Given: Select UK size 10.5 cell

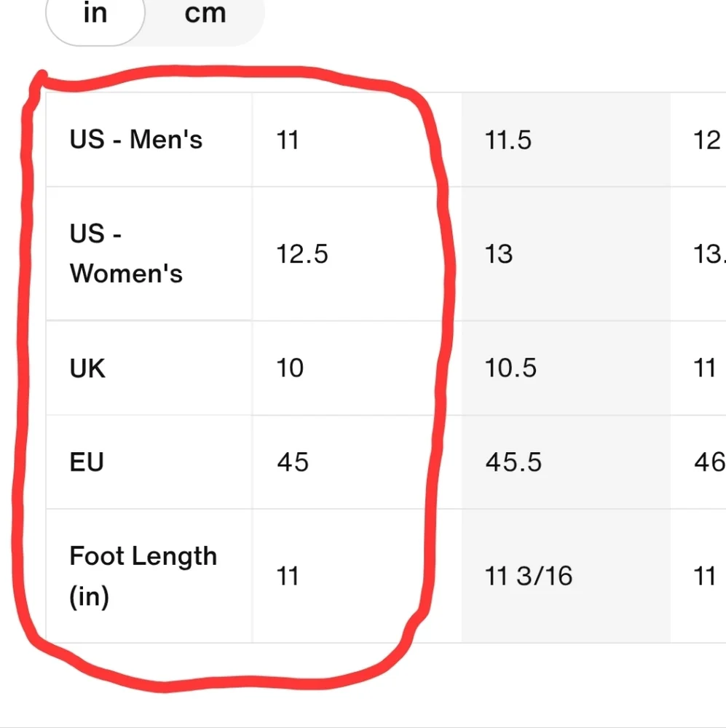Looking at the screenshot, I should pyautogui.click(x=566, y=368).
